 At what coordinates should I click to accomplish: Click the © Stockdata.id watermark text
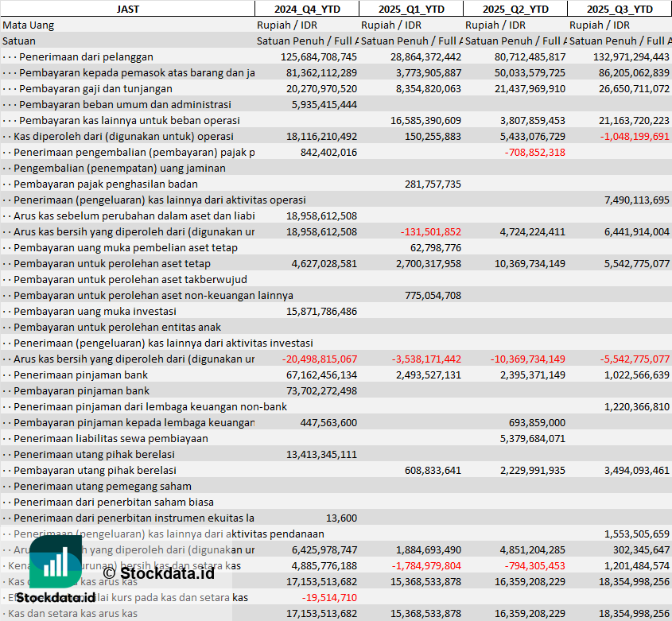[158, 572]
